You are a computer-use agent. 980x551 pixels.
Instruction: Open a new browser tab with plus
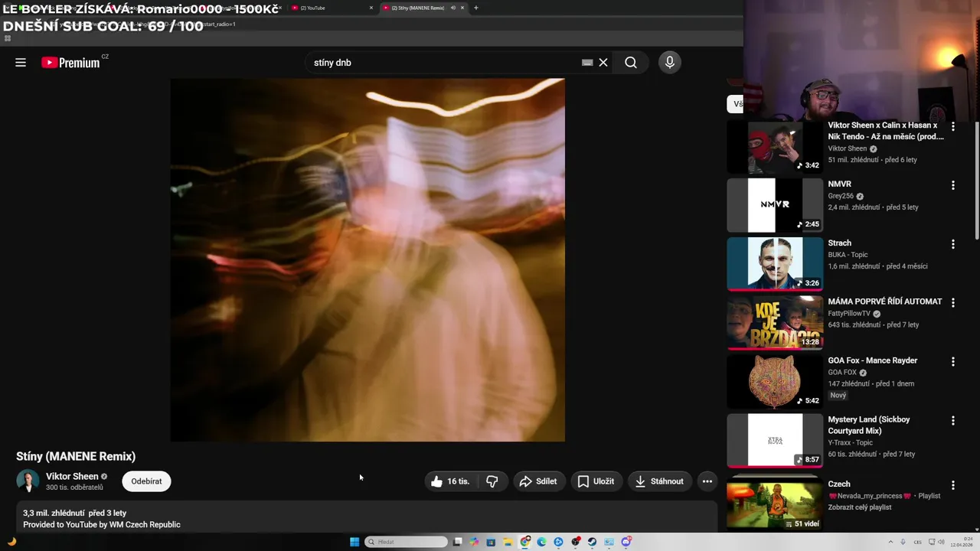pyautogui.click(x=476, y=8)
